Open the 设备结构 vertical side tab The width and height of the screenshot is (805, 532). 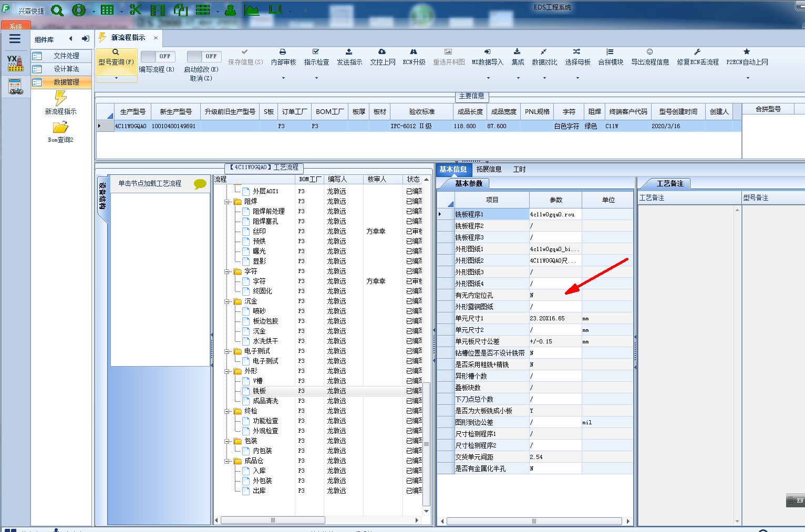pyautogui.click(x=102, y=197)
